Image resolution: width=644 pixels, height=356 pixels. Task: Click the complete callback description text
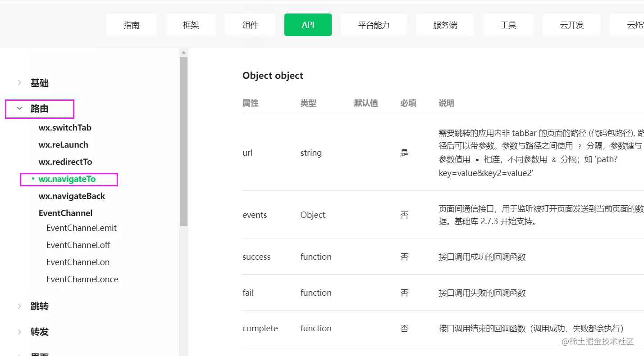click(531, 329)
